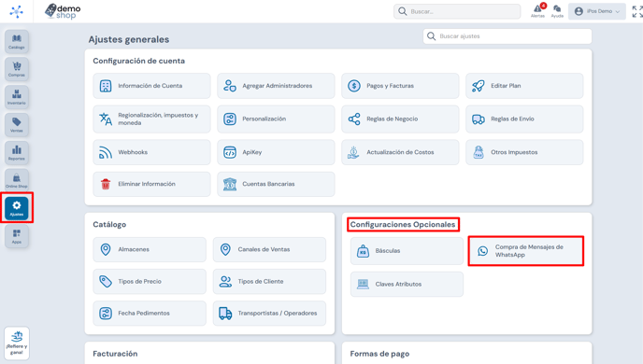Open Agregar Administradores
The height and width of the screenshot is (364, 643).
pos(276,86)
